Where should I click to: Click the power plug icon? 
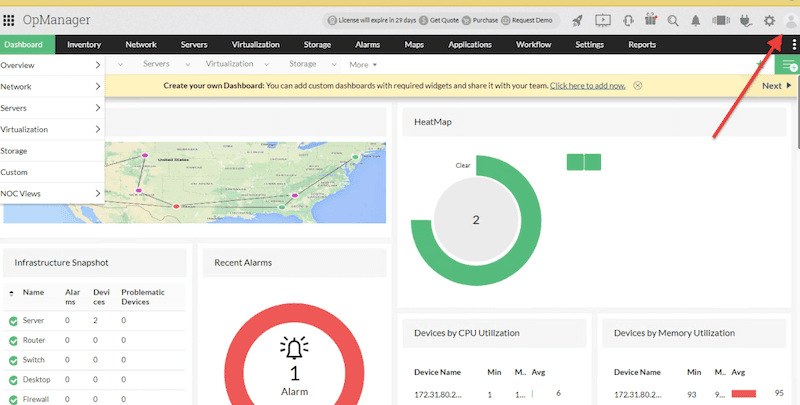pos(745,20)
